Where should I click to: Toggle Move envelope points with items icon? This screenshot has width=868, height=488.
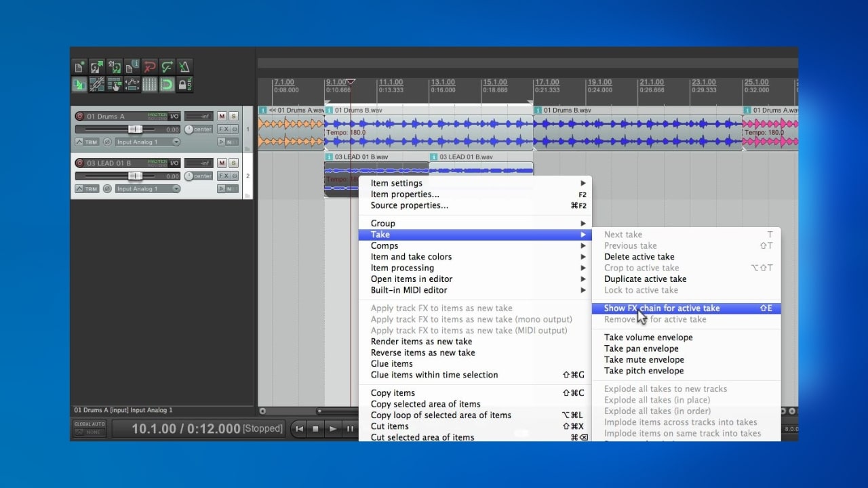pos(132,84)
